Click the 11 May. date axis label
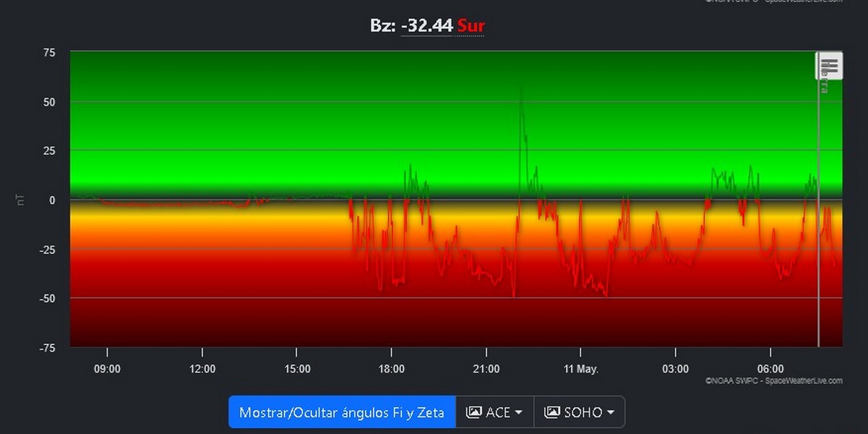868x434 pixels. pos(580,370)
